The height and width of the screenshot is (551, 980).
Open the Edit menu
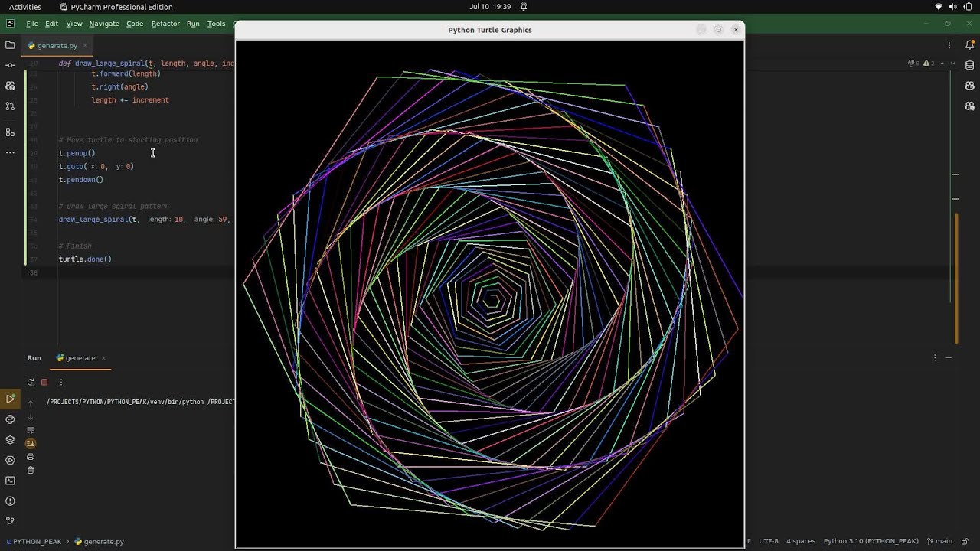click(x=51, y=24)
